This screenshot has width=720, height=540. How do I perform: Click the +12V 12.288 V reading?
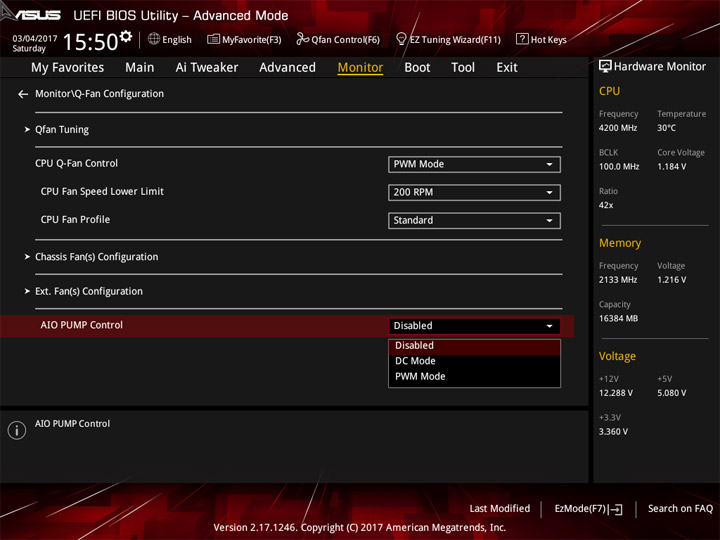tap(615, 393)
